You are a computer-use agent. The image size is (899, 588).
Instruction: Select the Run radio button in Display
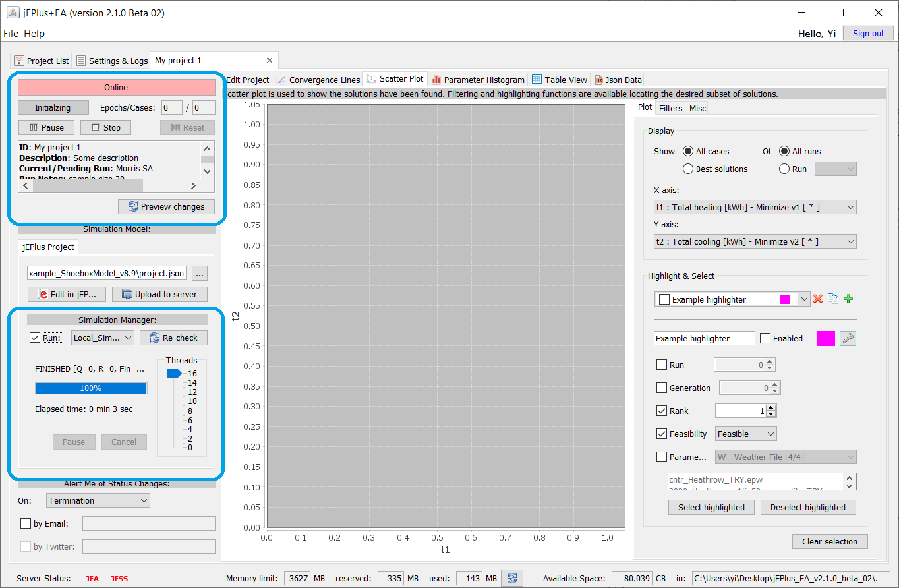point(784,169)
